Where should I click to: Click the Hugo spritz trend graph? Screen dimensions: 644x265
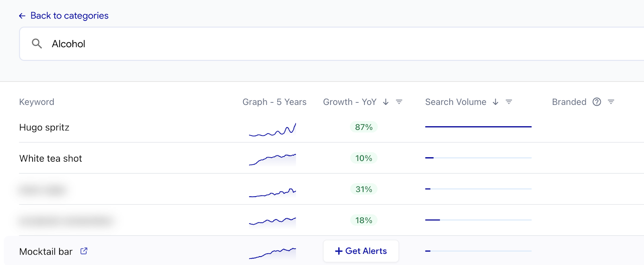[272, 129]
